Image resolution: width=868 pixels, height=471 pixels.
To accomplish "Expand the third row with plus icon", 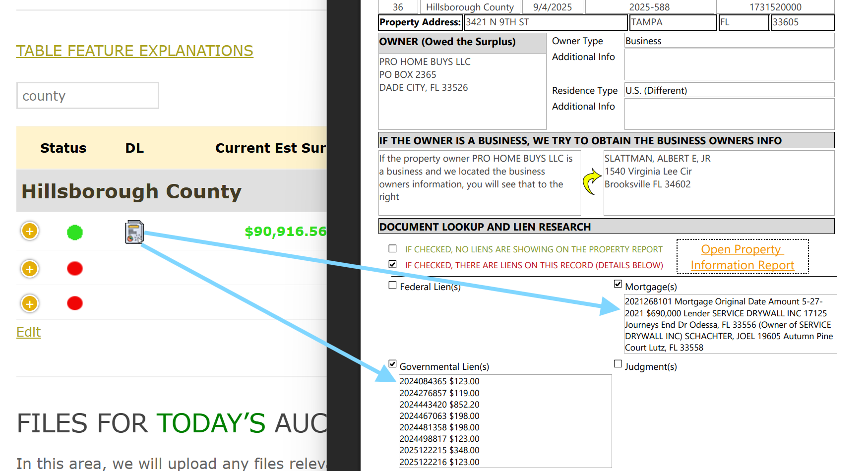I will [x=30, y=303].
